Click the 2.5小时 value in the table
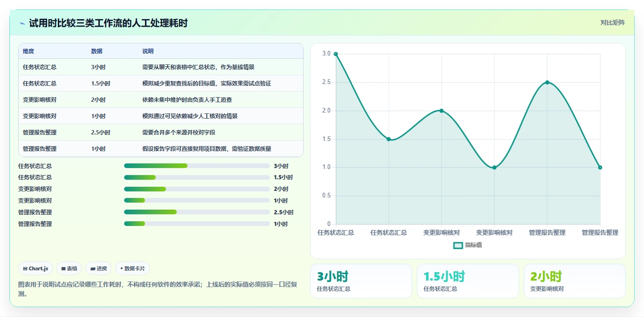Image resolution: width=644 pixels, height=317 pixels. pos(101,133)
